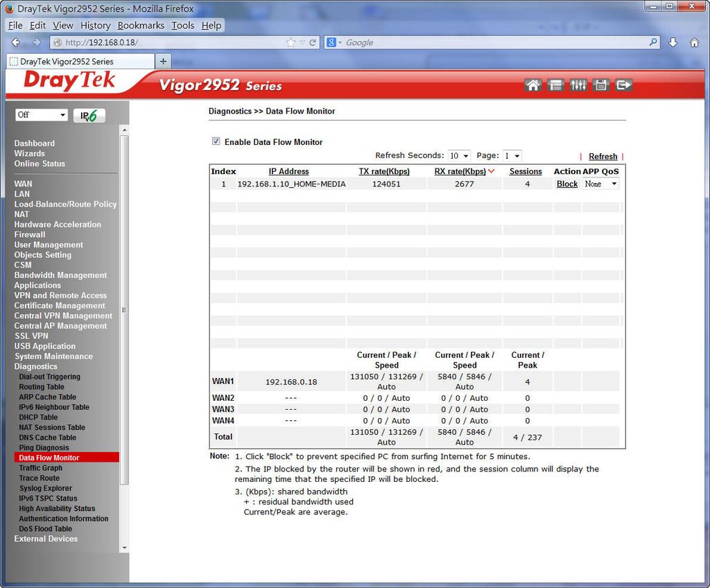Click the sidebar scrollbar up arrow

(x=125, y=130)
